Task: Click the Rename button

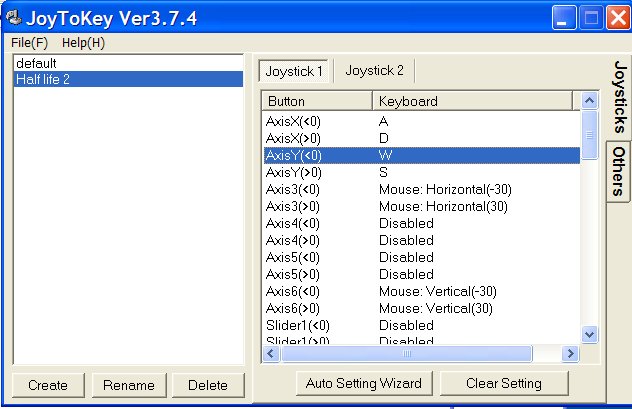Action: [x=129, y=385]
